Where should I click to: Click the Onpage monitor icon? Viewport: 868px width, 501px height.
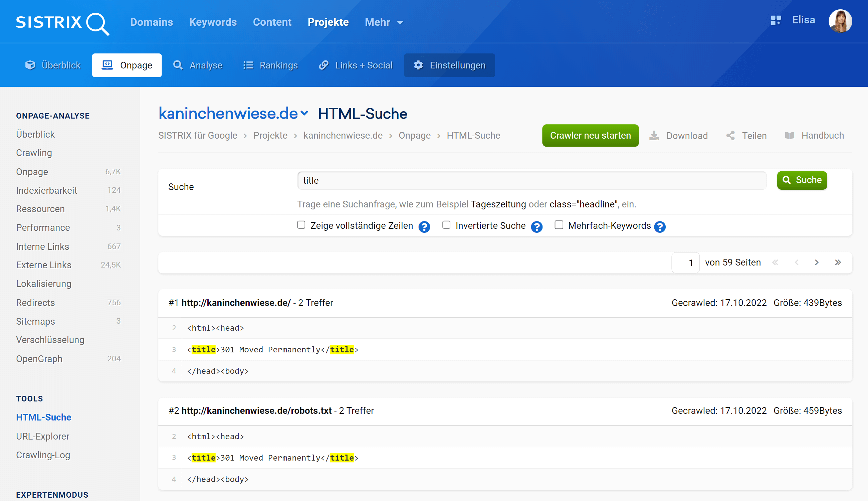(107, 65)
